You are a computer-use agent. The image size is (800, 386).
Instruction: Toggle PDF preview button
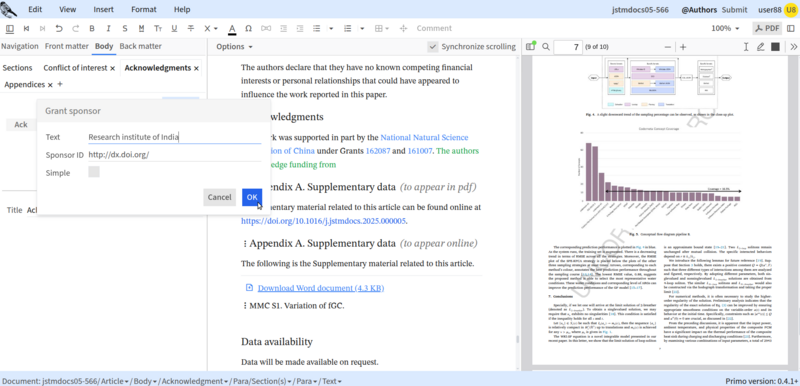coord(767,29)
